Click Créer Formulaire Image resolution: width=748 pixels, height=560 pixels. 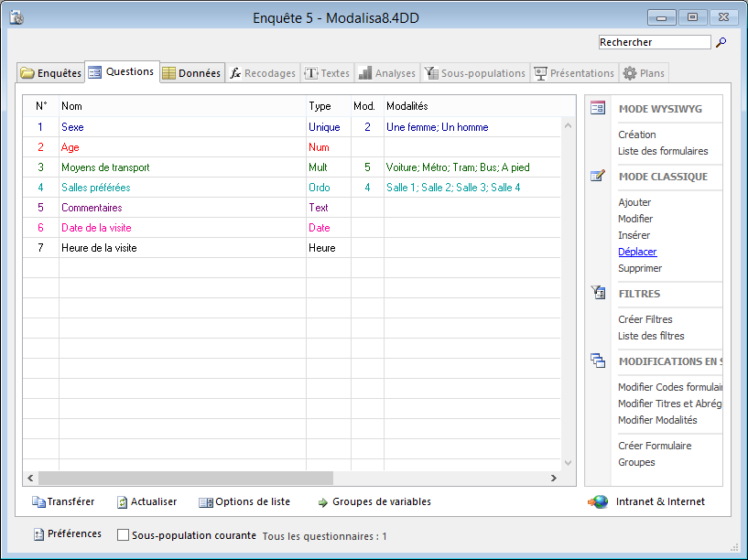click(x=655, y=446)
